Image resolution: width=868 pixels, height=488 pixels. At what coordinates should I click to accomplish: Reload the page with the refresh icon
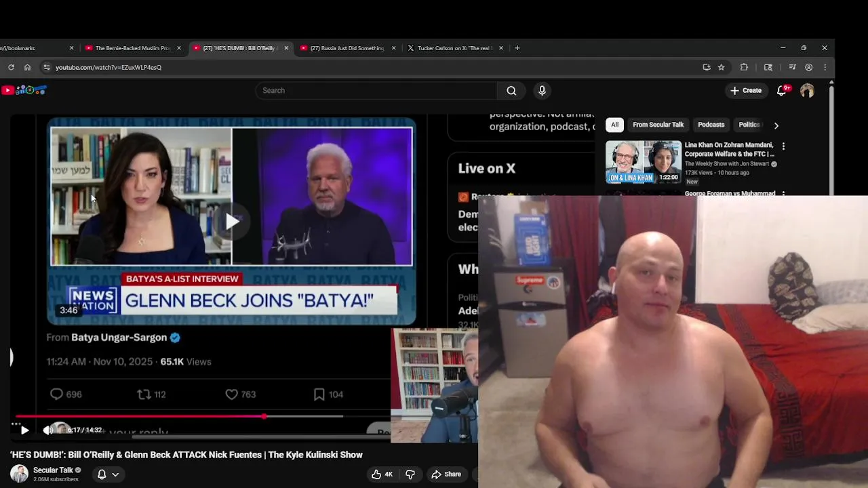pyautogui.click(x=11, y=67)
